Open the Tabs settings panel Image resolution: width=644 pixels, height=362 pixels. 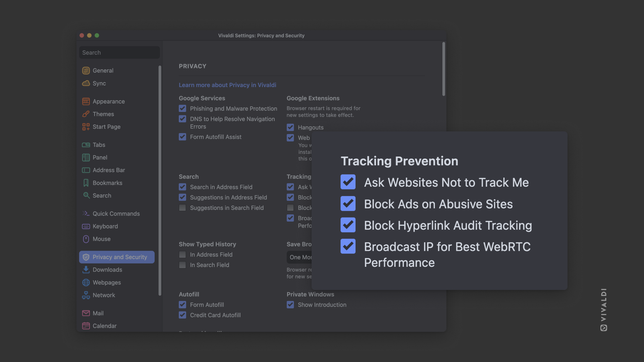point(99,145)
